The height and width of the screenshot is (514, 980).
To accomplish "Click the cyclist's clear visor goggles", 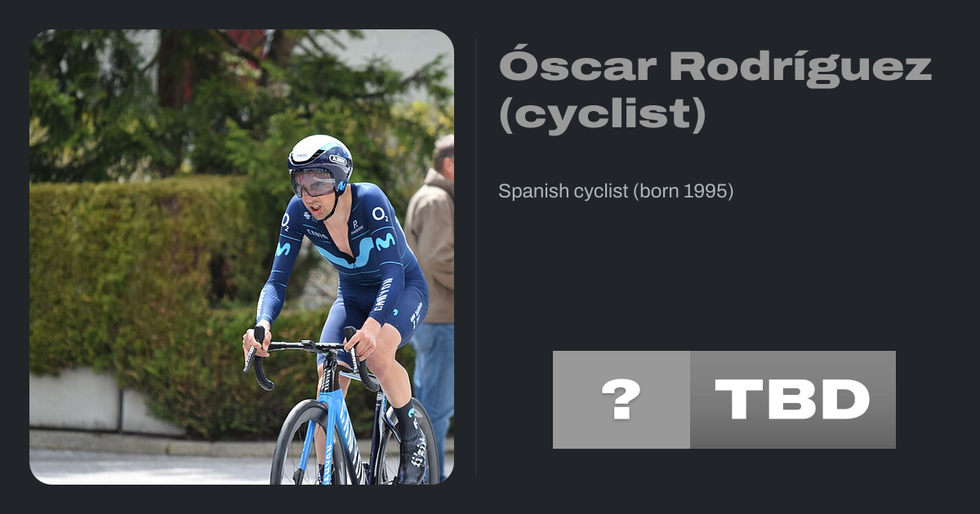I will coord(313,184).
